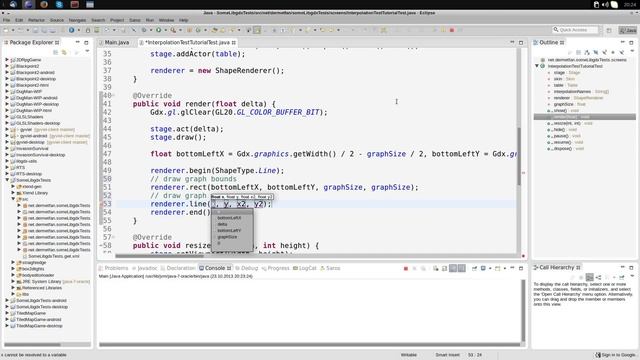The image size is (640, 360).
Task: Toggle Sort icon in Outline toolbar
Action: [x=587, y=52]
